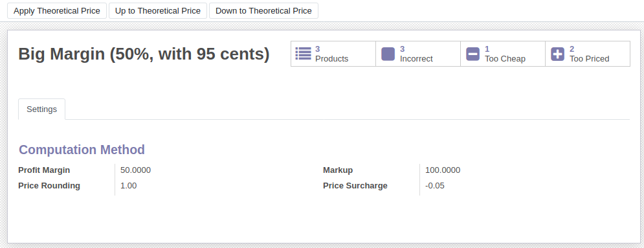Click the square icon beside Incorrect
Image resolution: width=644 pixels, height=248 pixels.
(388, 54)
